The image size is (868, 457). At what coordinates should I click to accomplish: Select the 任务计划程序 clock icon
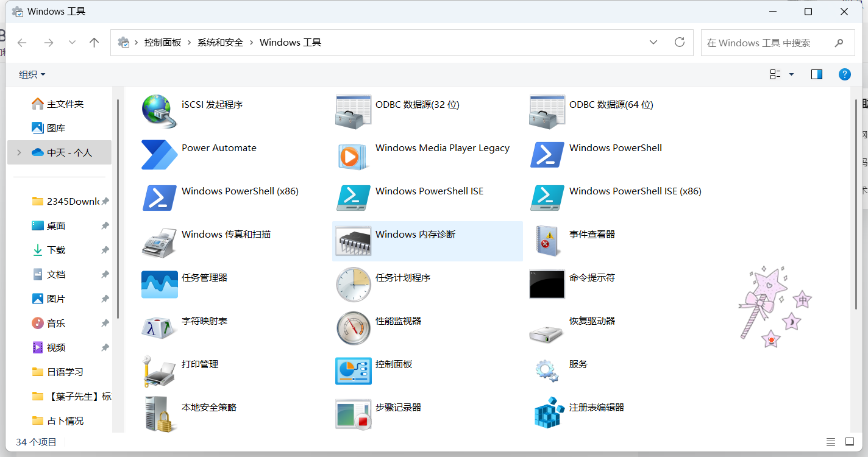354,285
